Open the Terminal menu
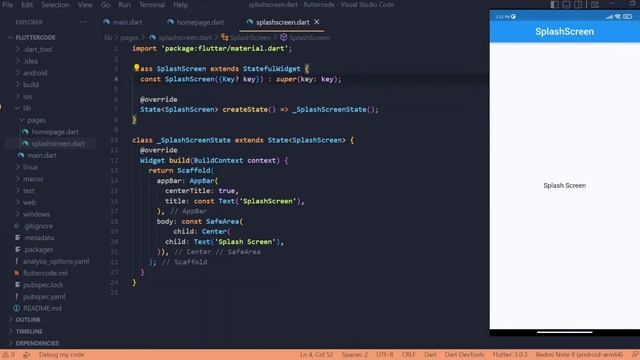The width and height of the screenshot is (640, 360). coord(151,5)
